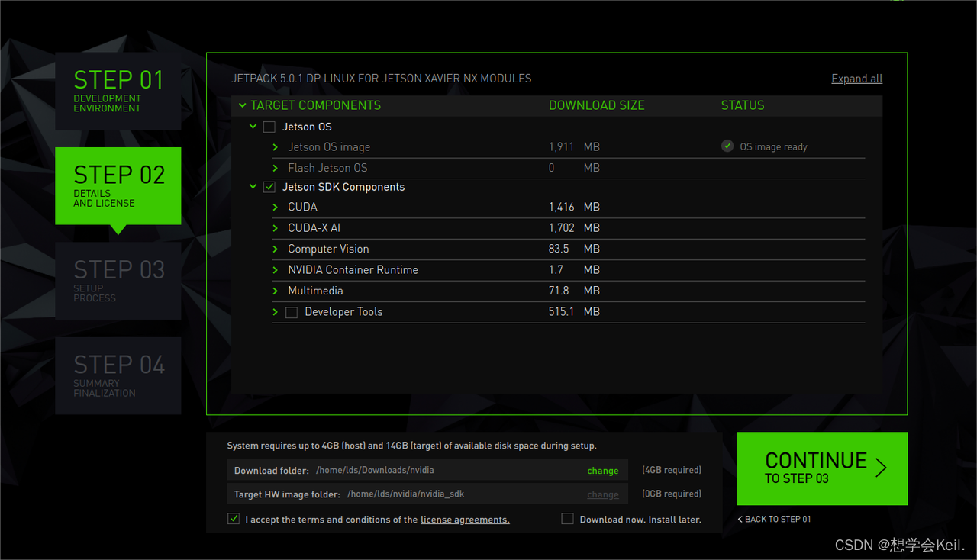
Task: Uncheck the Jetson SDK Components checkbox
Action: point(269,187)
